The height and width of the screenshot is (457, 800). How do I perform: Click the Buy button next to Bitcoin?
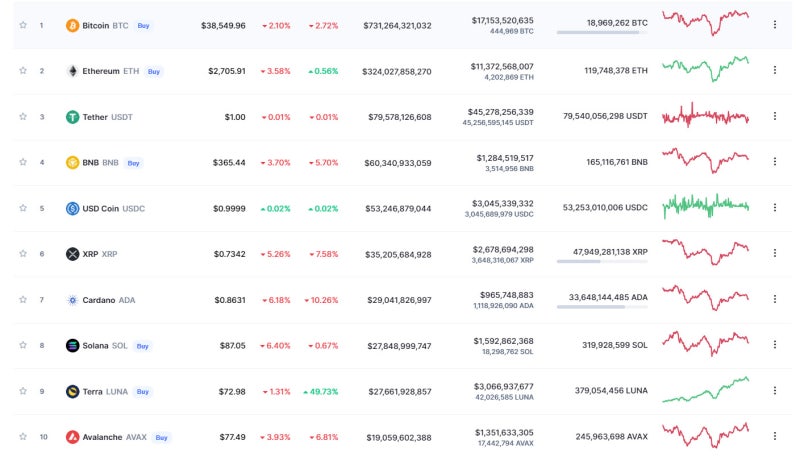[143, 26]
